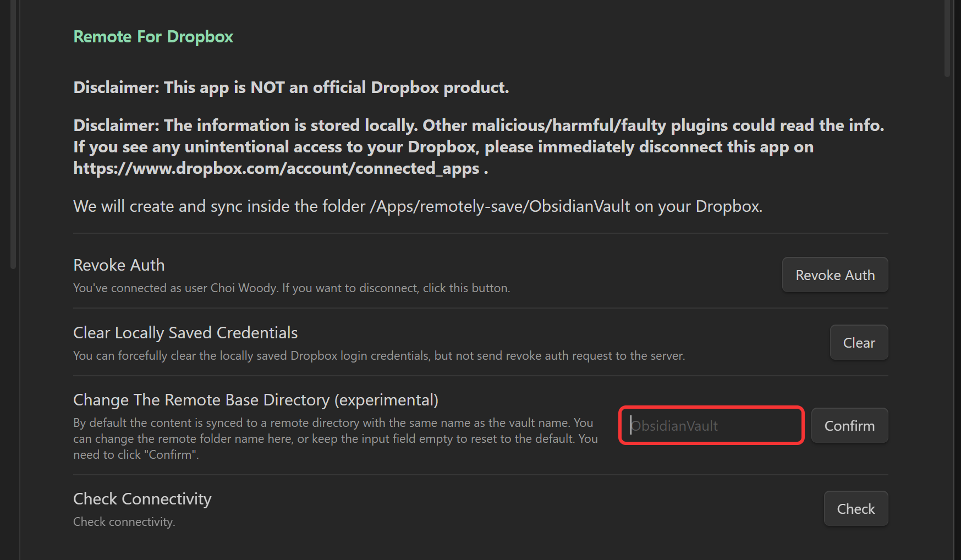Click the 'Check connectivity.' description text
This screenshot has width=961, height=560.
click(124, 521)
